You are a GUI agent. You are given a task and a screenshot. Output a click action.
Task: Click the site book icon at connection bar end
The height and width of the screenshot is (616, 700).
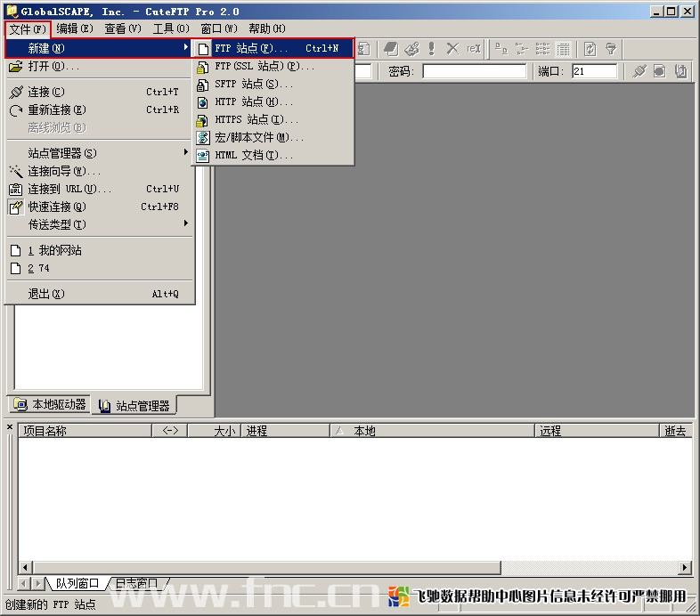click(x=680, y=71)
